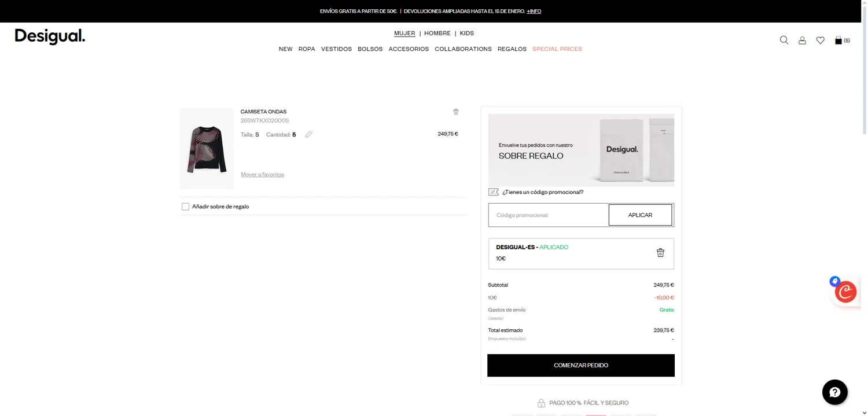Click the Mover a favoritos link
Screen dimensions: 868x416
262,175
